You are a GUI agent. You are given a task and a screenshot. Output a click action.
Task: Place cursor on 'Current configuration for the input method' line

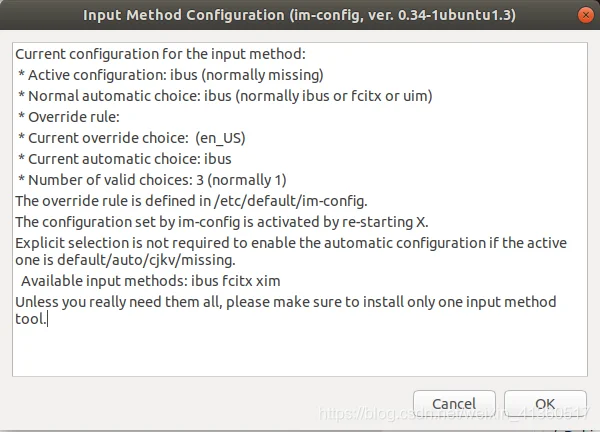(161, 54)
